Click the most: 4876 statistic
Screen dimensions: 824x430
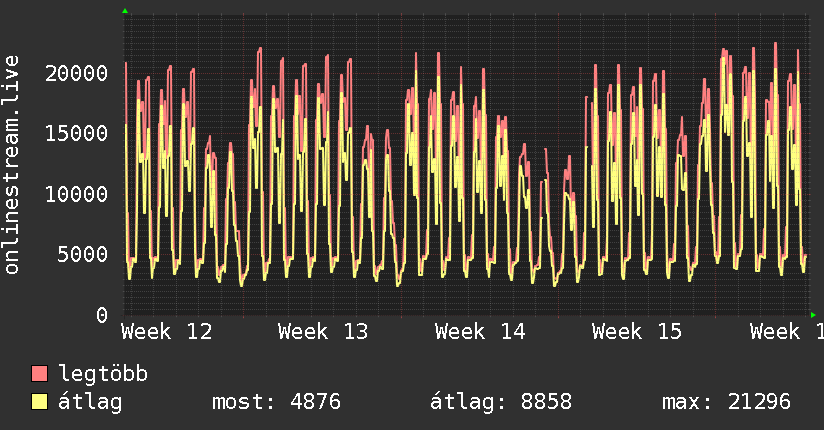[x=276, y=402]
